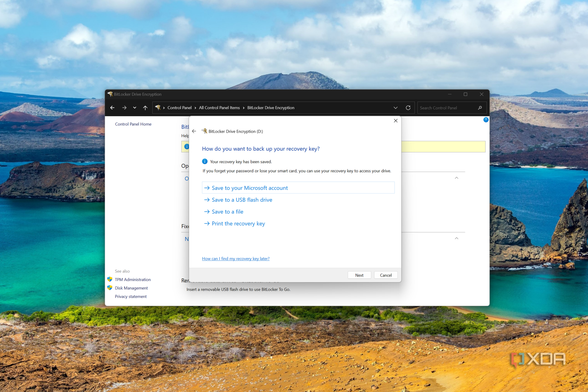Click the search magnifier icon

point(479,108)
